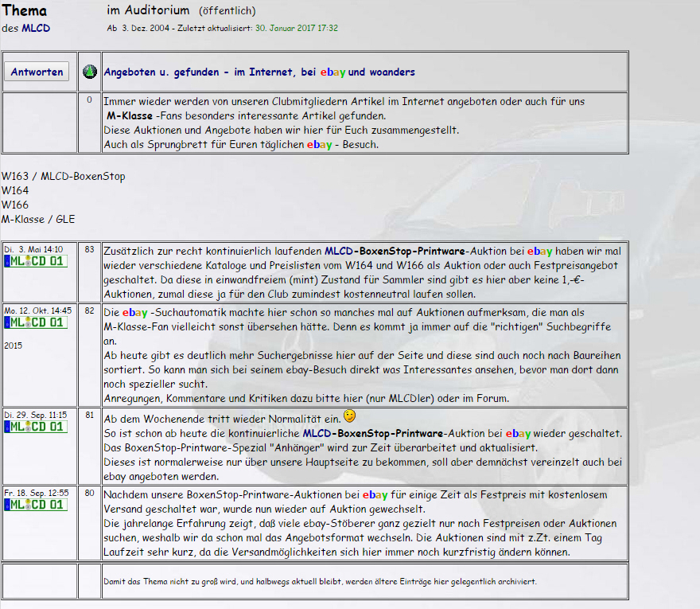
Task: Click the date 'Di. 3. Mai 14:10'
Action: [34, 249]
